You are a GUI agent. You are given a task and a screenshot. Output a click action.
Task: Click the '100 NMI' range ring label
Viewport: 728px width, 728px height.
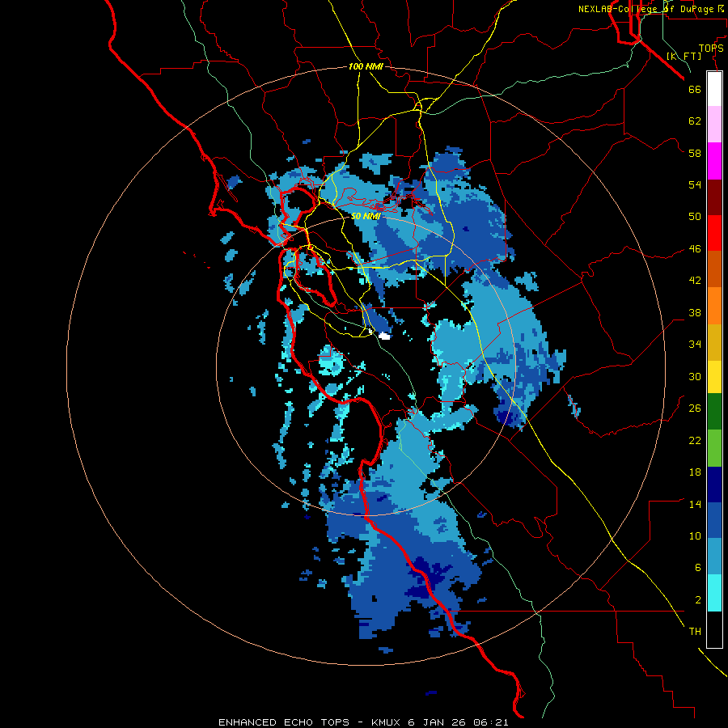(366, 67)
